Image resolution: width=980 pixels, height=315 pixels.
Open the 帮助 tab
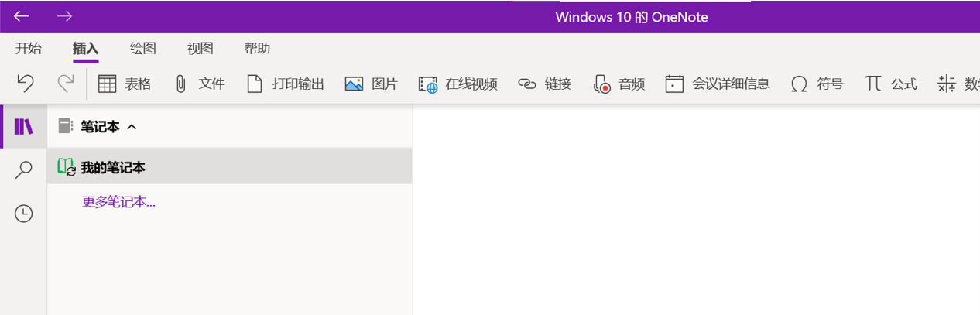258,49
